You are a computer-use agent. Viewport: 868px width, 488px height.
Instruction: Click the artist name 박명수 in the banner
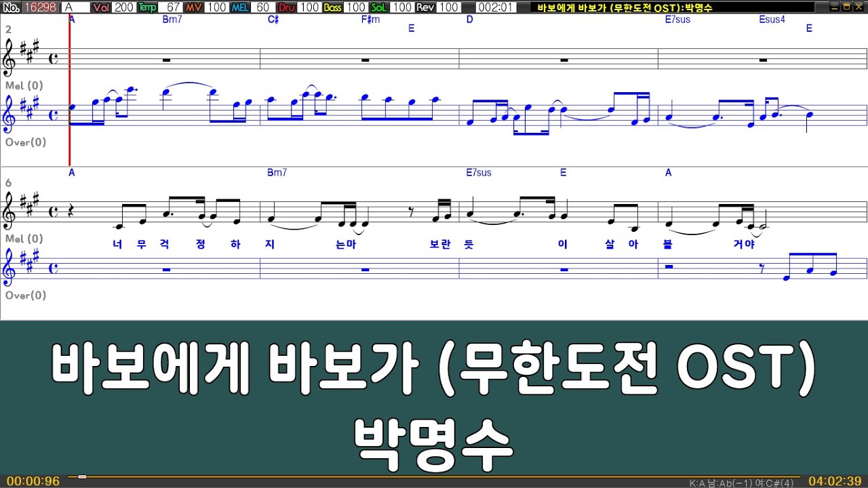(434, 444)
